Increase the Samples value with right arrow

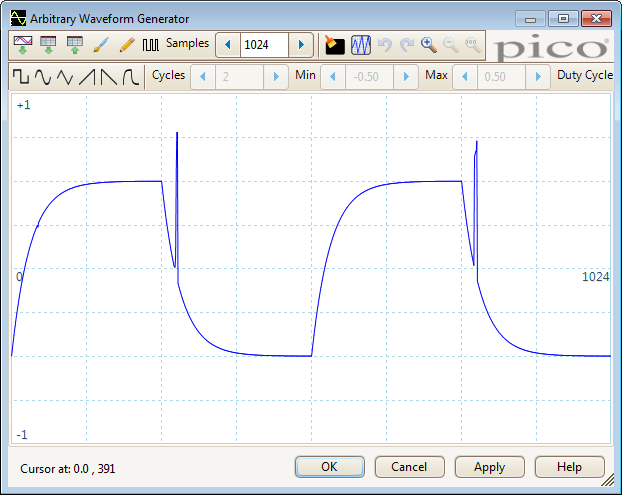click(x=301, y=45)
